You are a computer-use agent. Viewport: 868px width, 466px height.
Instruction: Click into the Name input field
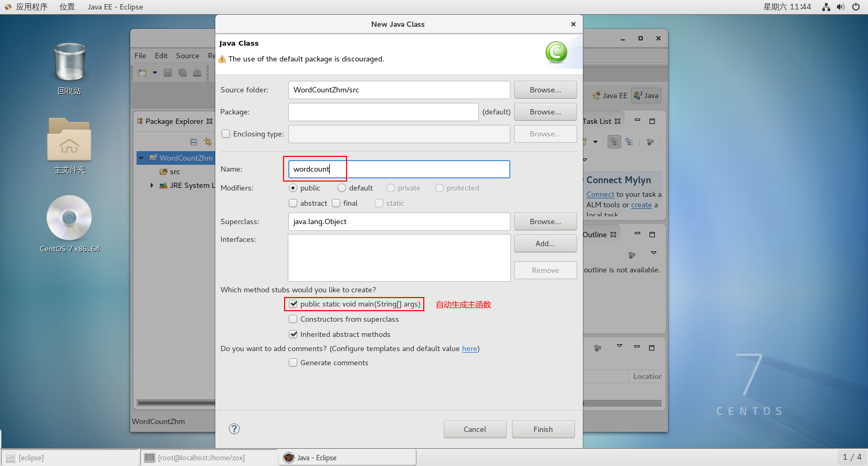pos(399,169)
